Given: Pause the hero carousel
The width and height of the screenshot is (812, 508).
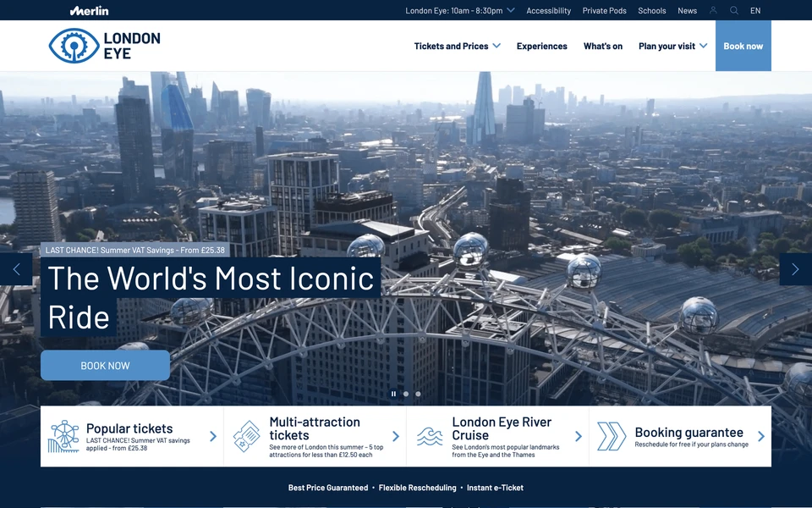Looking at the screenshot, I should click(x=393, y=394).
